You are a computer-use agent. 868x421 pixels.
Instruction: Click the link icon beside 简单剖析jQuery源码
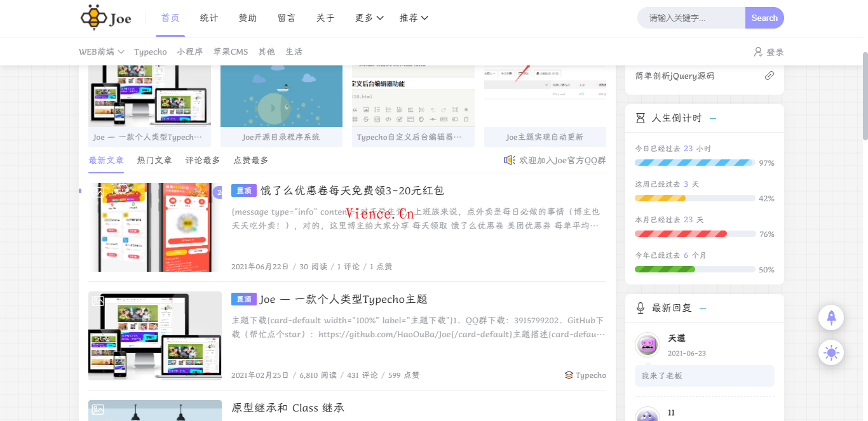pos(769,76)
